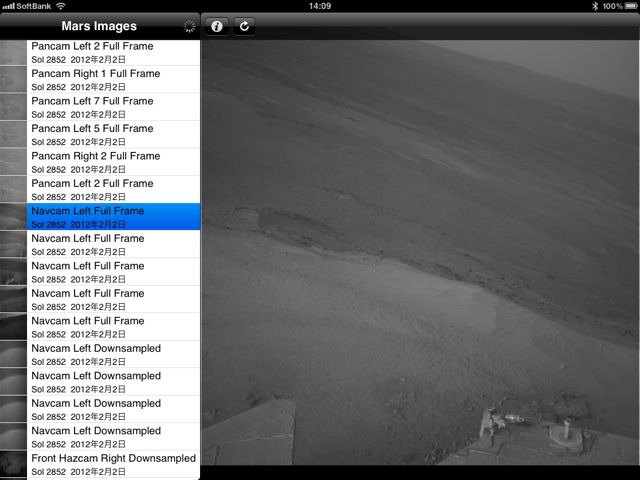This screenshot has height=480, width=640.
Task: Tap the Mars Images list title
Action: tap(99, 26)
